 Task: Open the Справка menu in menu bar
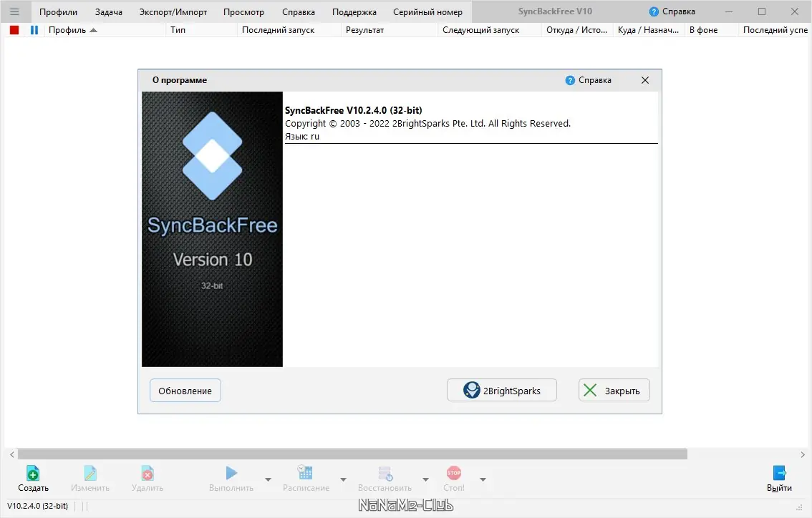pos(299,12)
